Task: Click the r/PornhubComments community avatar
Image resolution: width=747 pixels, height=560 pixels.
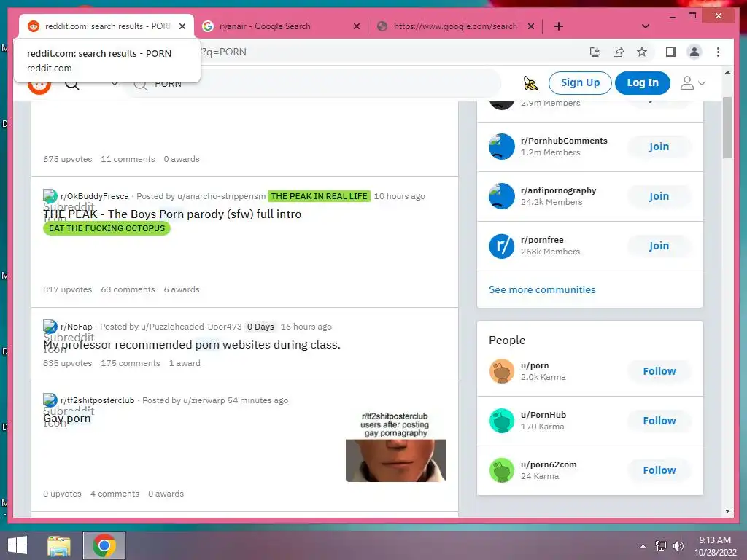Action: (x=502, y=147)
